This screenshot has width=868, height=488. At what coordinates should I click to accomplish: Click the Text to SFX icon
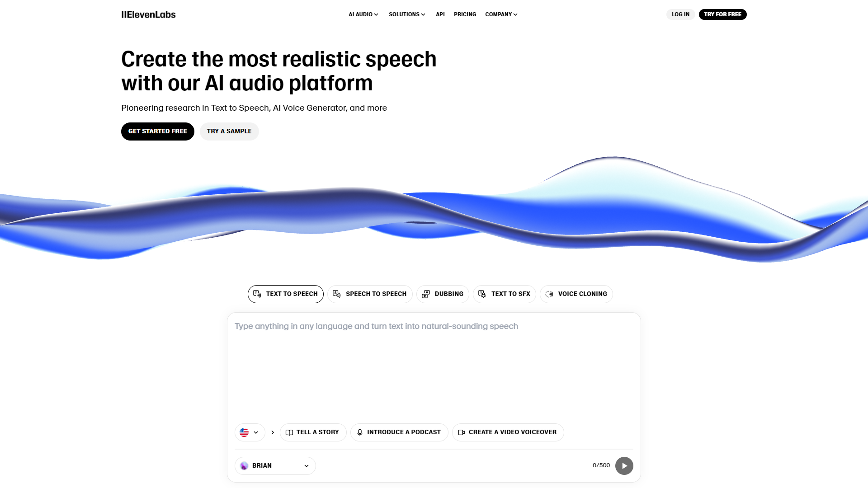click(482, 294)
